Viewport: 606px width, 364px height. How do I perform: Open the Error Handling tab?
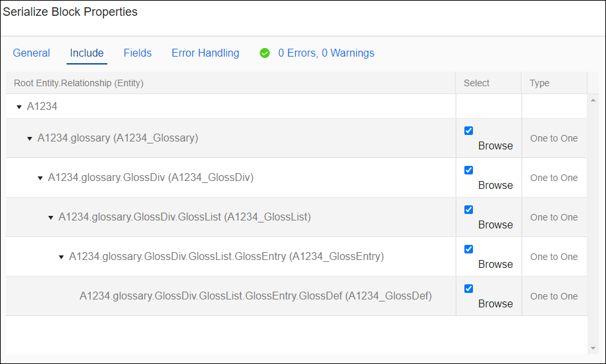pos(206,53)
